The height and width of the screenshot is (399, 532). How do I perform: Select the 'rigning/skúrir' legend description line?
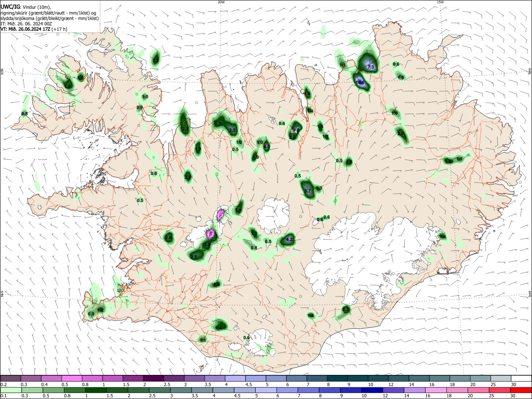tap(48, 13)
